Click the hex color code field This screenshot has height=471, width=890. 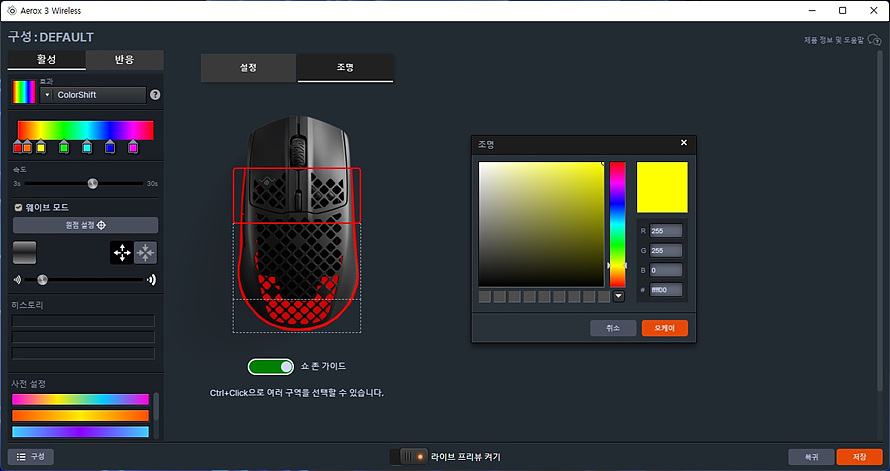click(666, 290)
